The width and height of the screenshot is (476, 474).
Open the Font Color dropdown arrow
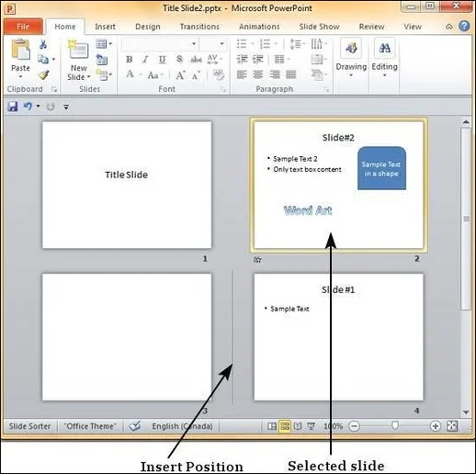(x=141, y=74)
